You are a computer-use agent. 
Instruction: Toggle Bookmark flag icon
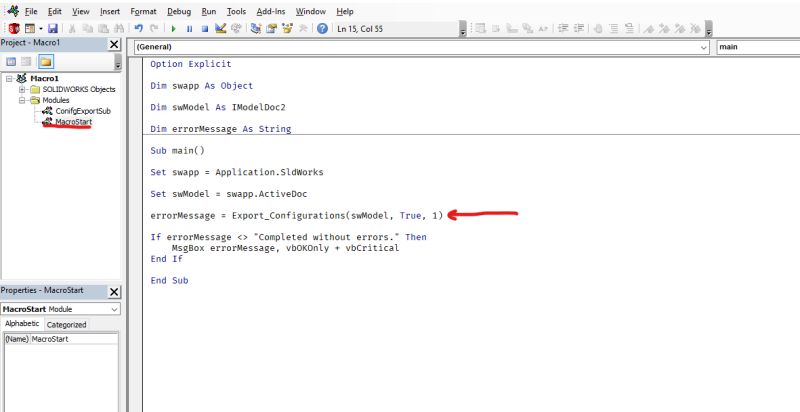pos(648,29)
